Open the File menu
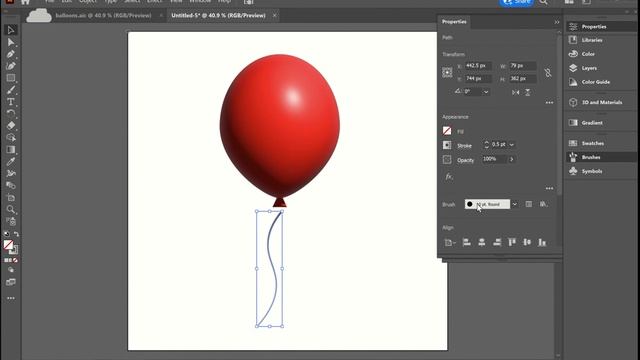The height and width of the screenshot is (360, 640). click(49, 2)
